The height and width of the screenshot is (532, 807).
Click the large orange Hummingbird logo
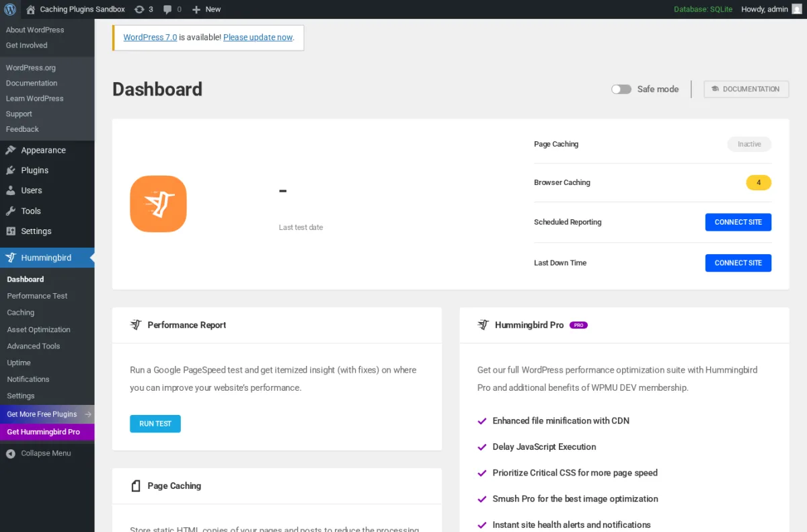tap(158, 204)
